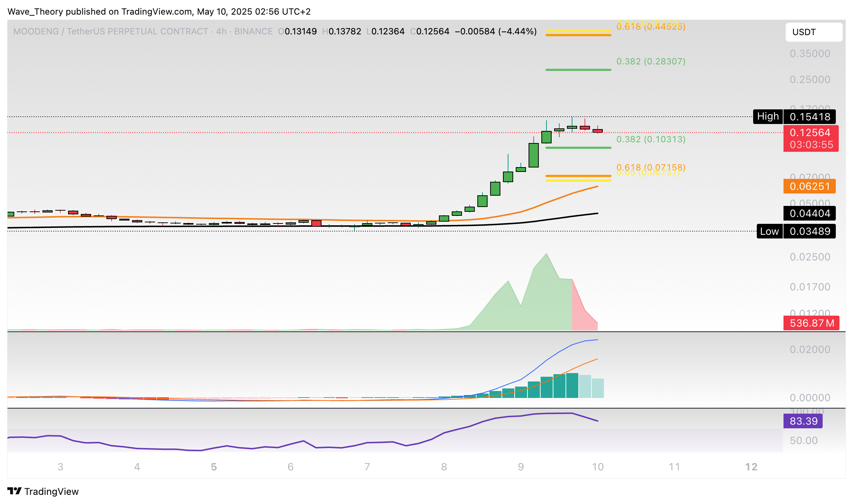Click the RSI value 83.39 label

point(803,421)
